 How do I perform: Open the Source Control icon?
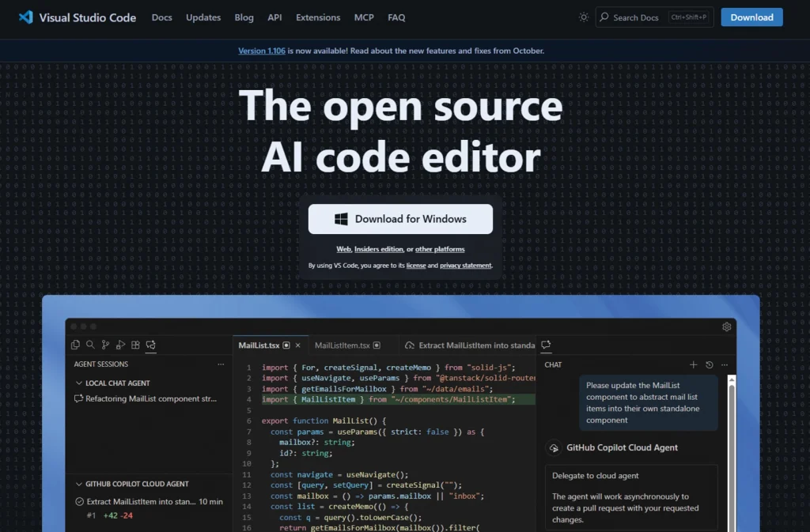[x=104, y=345]
